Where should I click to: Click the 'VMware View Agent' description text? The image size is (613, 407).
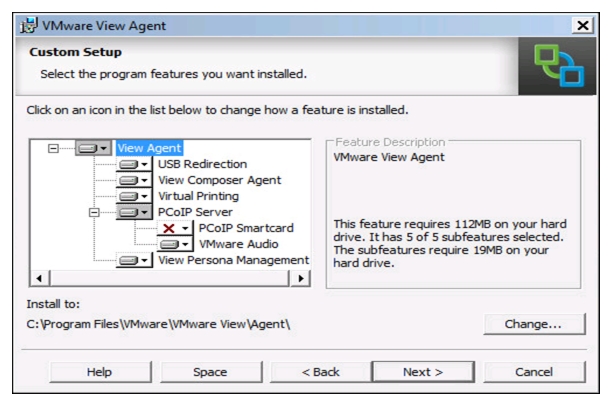coord(389,157)
